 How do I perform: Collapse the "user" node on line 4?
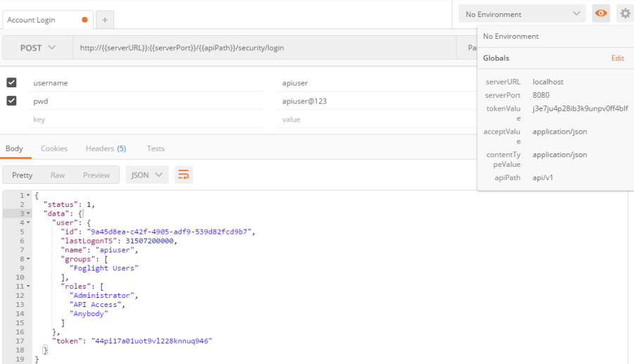coord(28,222)
